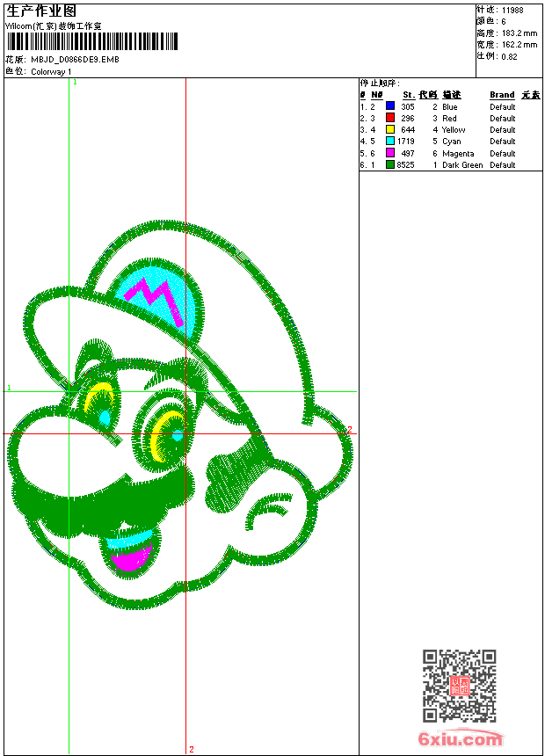Select the scale value 0.82
The height and width of the screenshot is (756, 545).
509,56
